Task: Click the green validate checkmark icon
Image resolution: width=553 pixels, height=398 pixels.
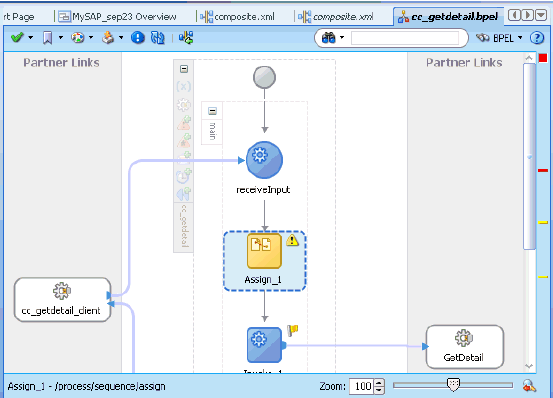Action: 17,37
